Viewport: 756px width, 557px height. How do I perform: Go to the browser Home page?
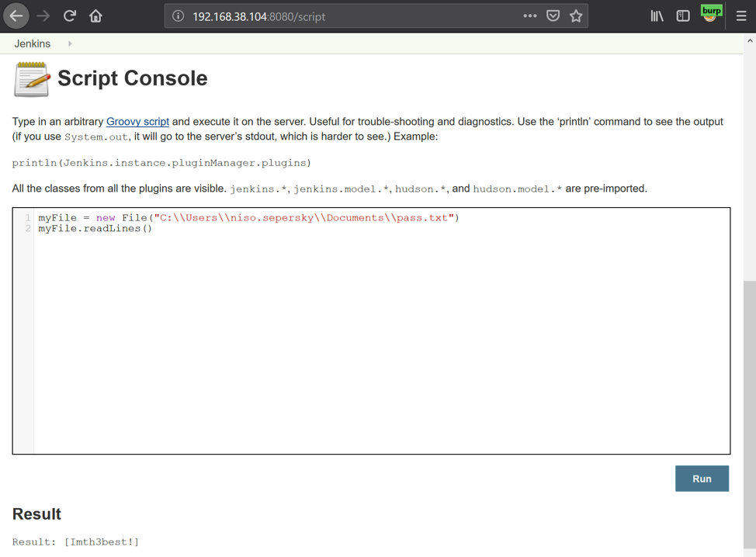pyautogui.click(x=95, y=16)
